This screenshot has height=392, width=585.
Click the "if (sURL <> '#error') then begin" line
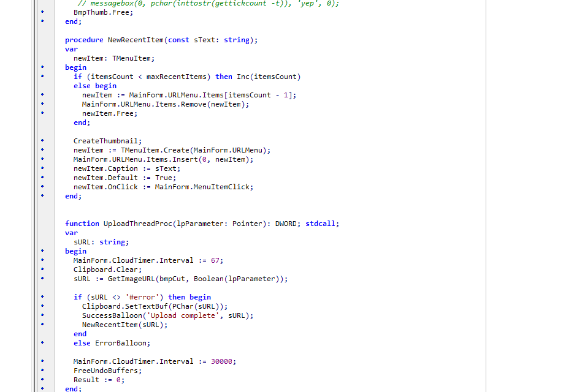coord(142,297)
